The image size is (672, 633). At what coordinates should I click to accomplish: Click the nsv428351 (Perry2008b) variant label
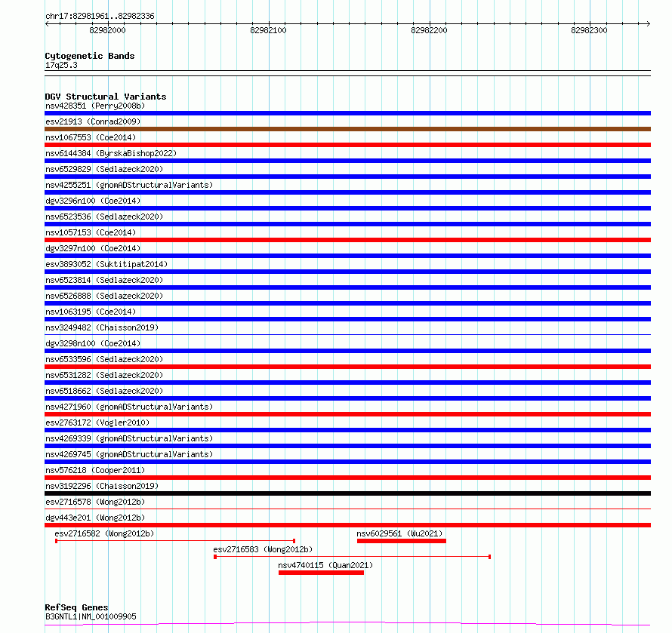[95, 106]
